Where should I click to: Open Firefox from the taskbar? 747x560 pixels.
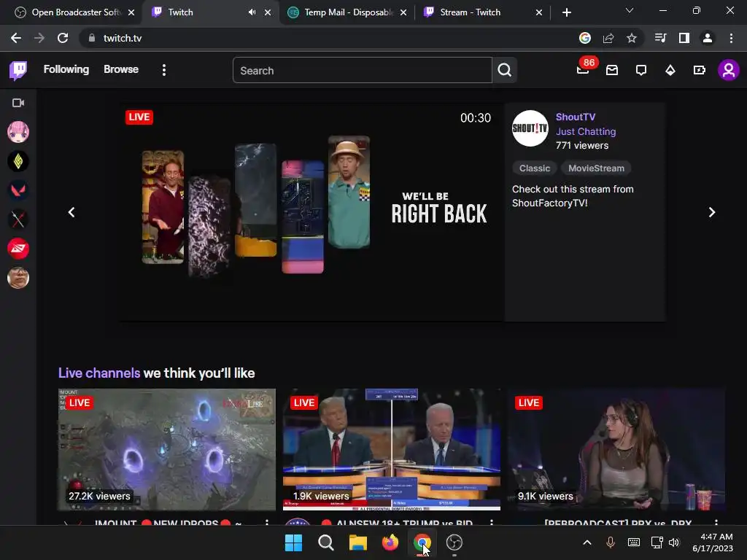[390, 542]
